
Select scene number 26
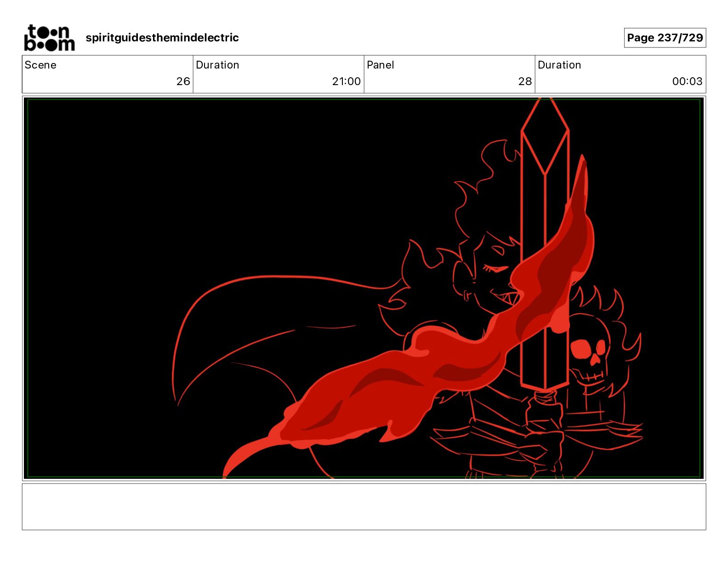click(x=183, y=81)
